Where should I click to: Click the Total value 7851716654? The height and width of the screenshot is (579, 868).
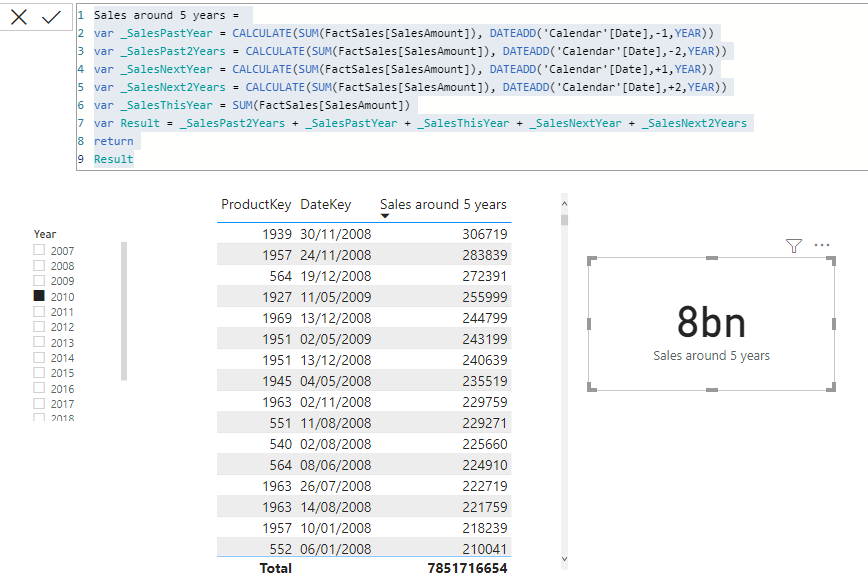467,568
